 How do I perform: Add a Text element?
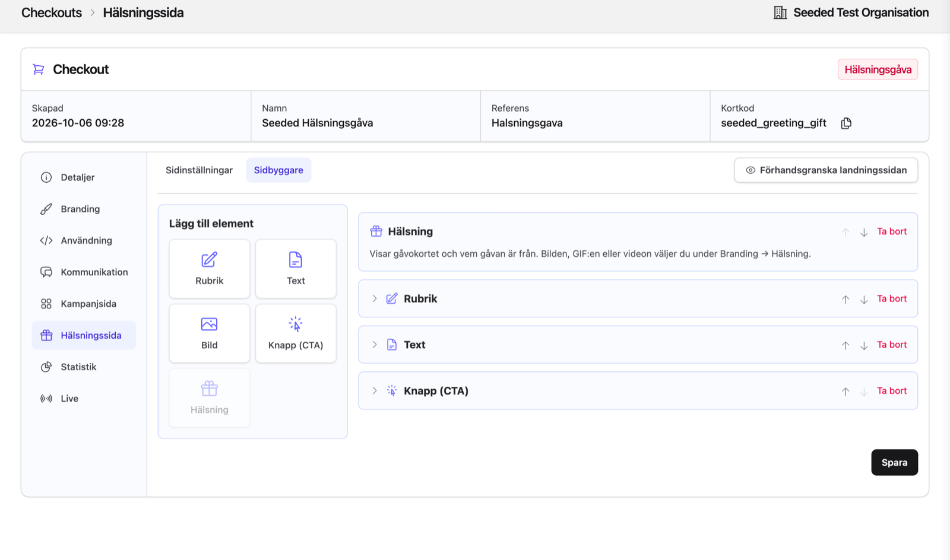[x=296, y=269]
